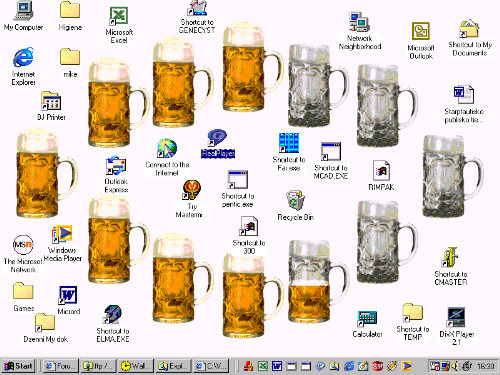Select the Calculator shortcut icon
The image size is (500, 375).
pyautogui.click(x=367, y=324)
